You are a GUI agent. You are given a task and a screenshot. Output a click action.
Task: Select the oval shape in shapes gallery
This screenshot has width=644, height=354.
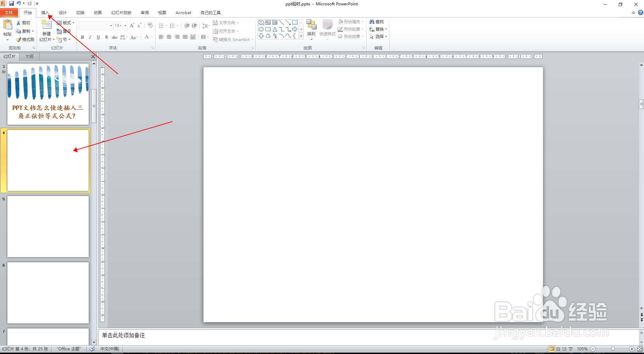261,29
